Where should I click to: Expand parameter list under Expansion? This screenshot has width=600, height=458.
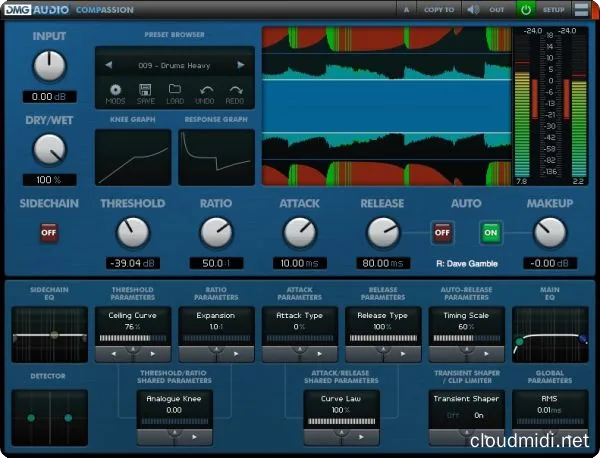(x=216, y=350)
